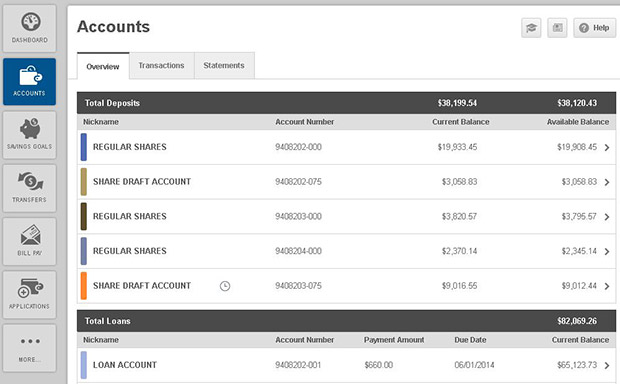Open the Dashboard sidebar icon
Image resolution: width=620 pixels, height=384 pixels.
[x=30, y=28]
